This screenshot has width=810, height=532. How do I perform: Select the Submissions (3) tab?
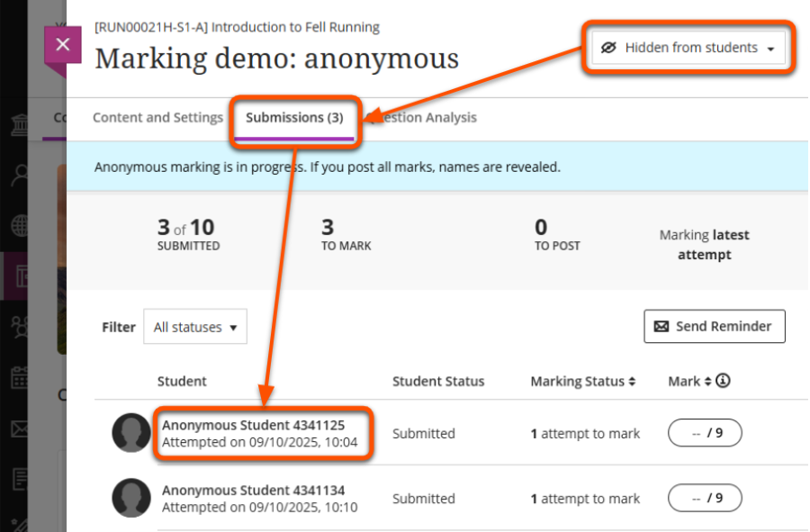(x=294, y=118)
